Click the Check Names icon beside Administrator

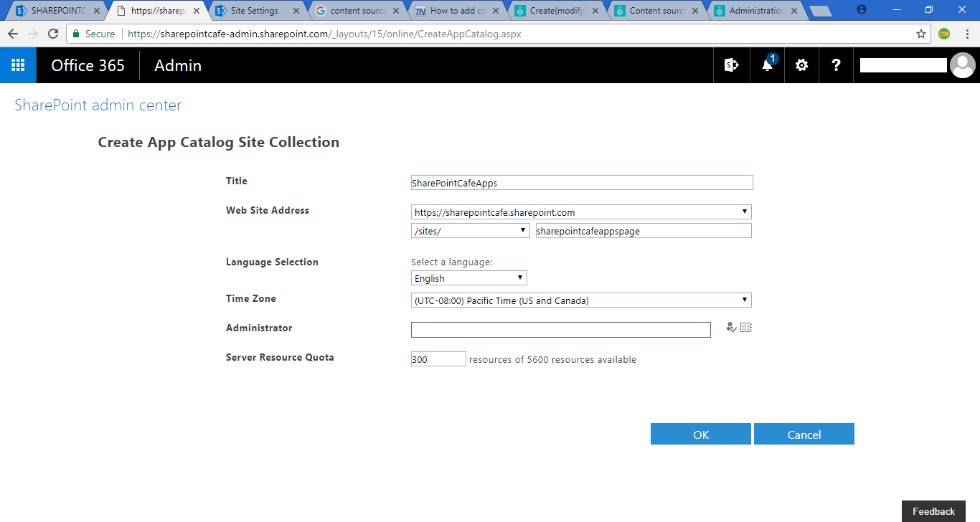click(731, 328)
